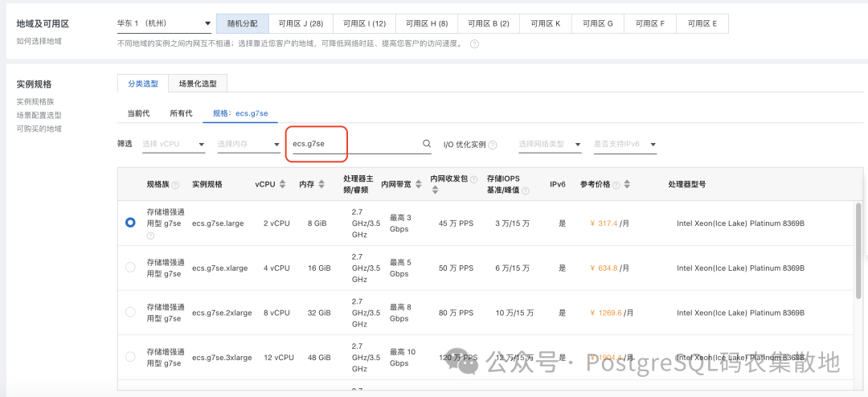Sort by 参考价格 column arrows
This screenshot has width=868, height=397.
627,184
